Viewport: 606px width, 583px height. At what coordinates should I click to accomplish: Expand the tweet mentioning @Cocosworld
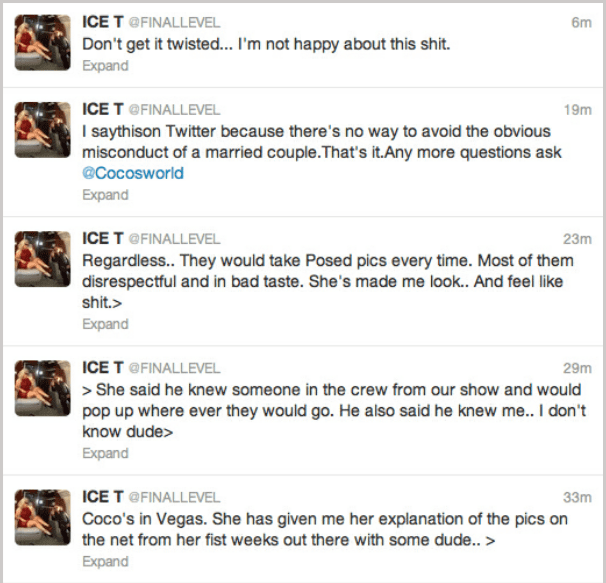click(x=105, y=195)
